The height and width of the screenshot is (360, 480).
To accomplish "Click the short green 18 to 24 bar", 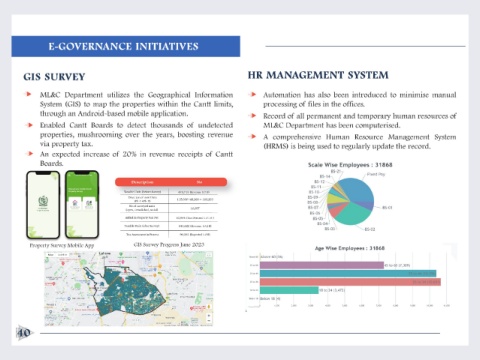I will click(x=289, y=290).
